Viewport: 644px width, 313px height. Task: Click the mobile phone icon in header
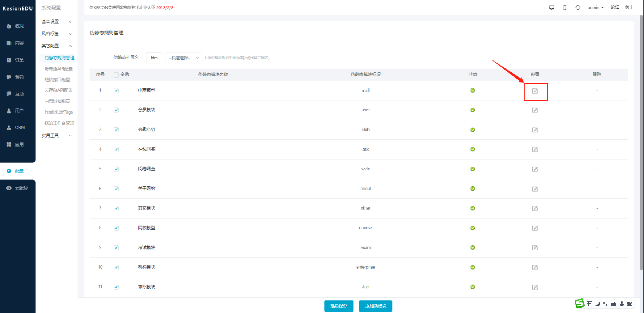coord(564,8)
